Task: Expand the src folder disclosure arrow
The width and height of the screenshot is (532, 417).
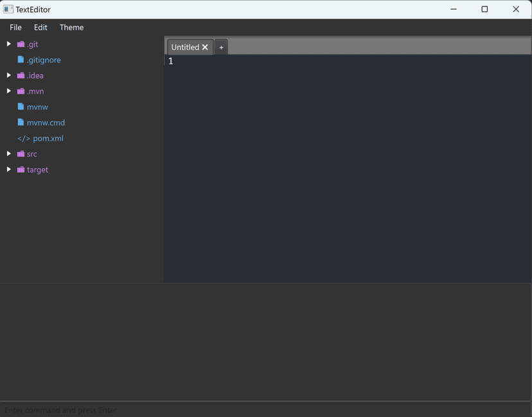Action: 9,154
